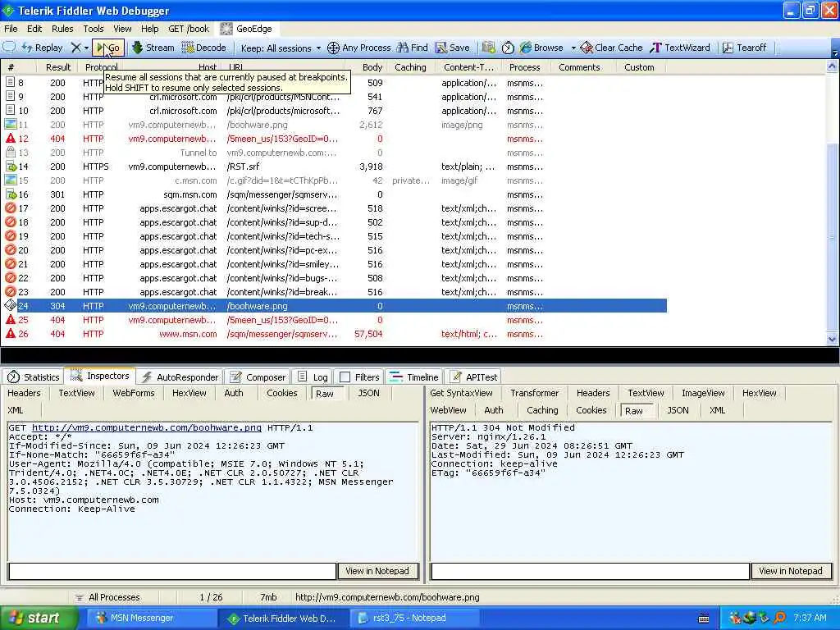This screenshot has height=630, width=840.
Task: Open the Rules menu
Action: (x=62, y=29)
